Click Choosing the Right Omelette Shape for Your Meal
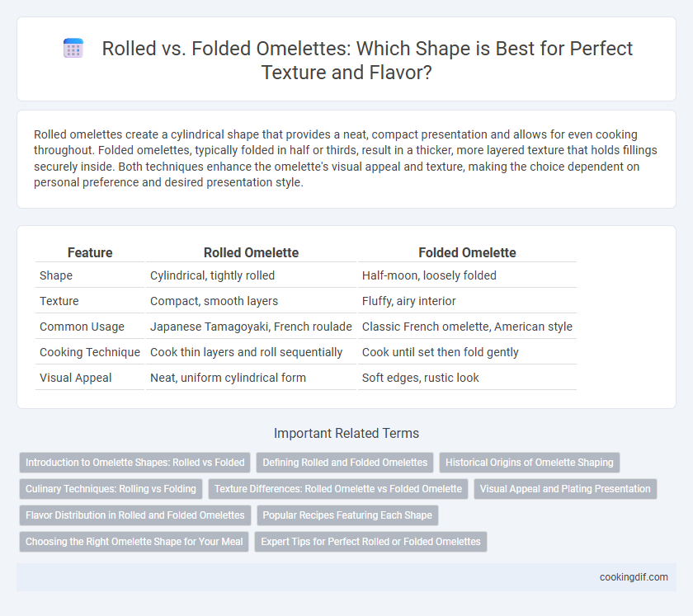The width and height of the screenshot is (693, 616). 134,542
